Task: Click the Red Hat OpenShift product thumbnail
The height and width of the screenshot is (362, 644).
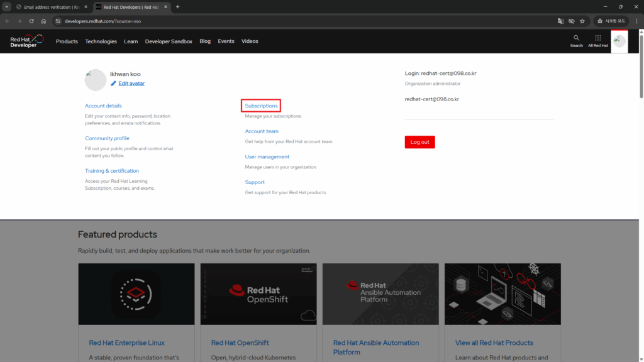Action: coord(258,293)
